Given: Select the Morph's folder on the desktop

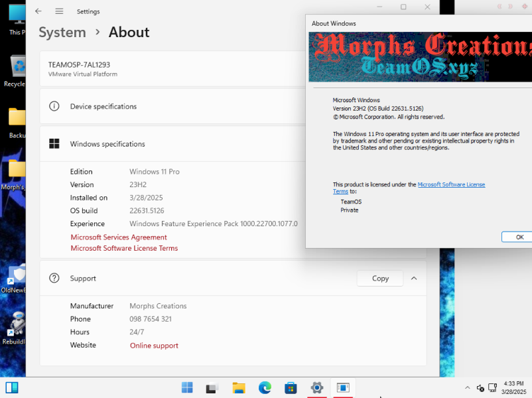Looking at the screenshot, I should coord(13,174).
